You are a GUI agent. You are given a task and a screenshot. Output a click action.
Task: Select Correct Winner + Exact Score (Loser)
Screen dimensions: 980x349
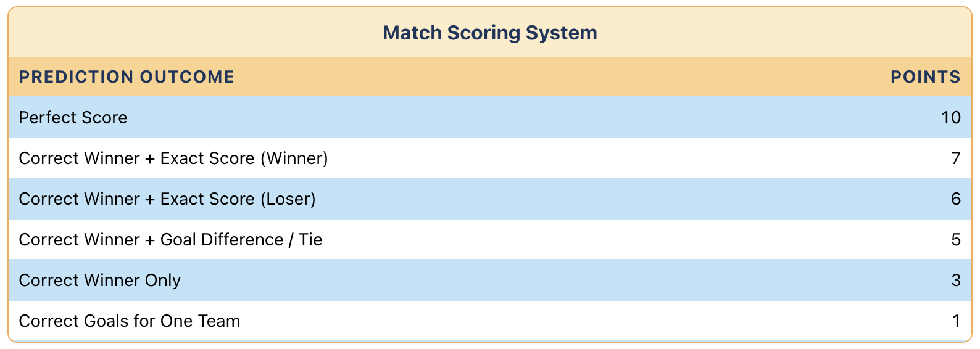(167, 199)
